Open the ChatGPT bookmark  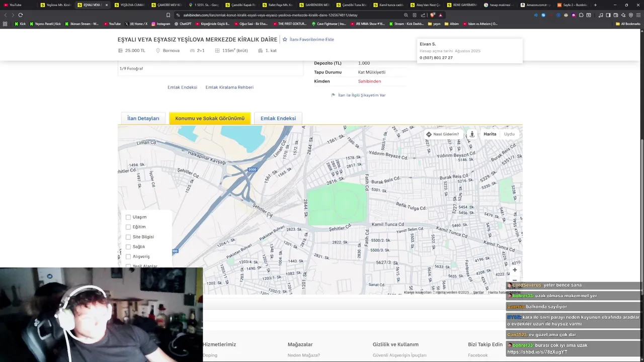[183, 24]
